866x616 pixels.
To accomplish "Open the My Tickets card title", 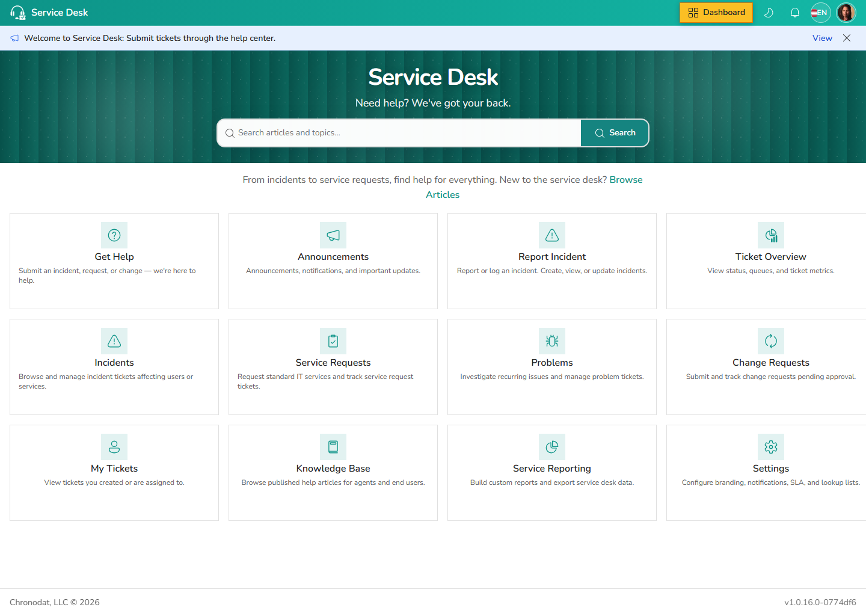I will (114, 469).
